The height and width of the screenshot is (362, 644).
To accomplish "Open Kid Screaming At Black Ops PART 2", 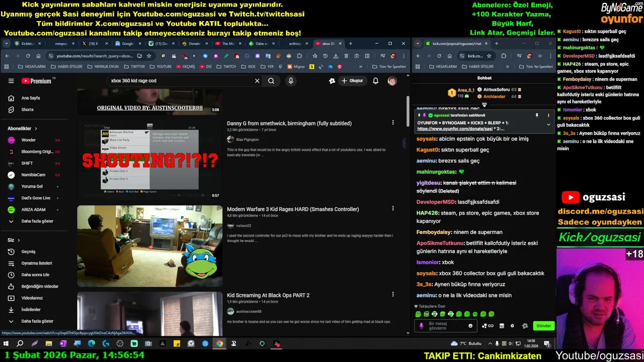I will tap(268, 296).
